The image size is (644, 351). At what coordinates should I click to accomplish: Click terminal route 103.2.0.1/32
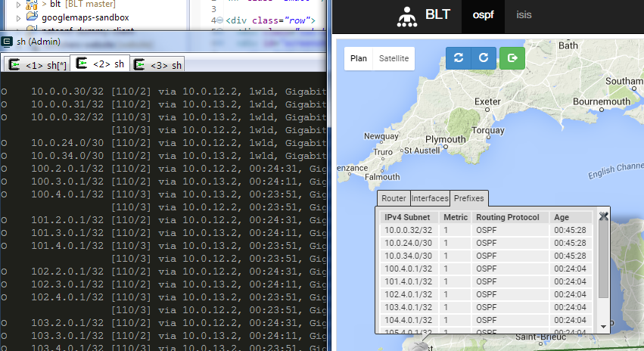click(67, 323)
